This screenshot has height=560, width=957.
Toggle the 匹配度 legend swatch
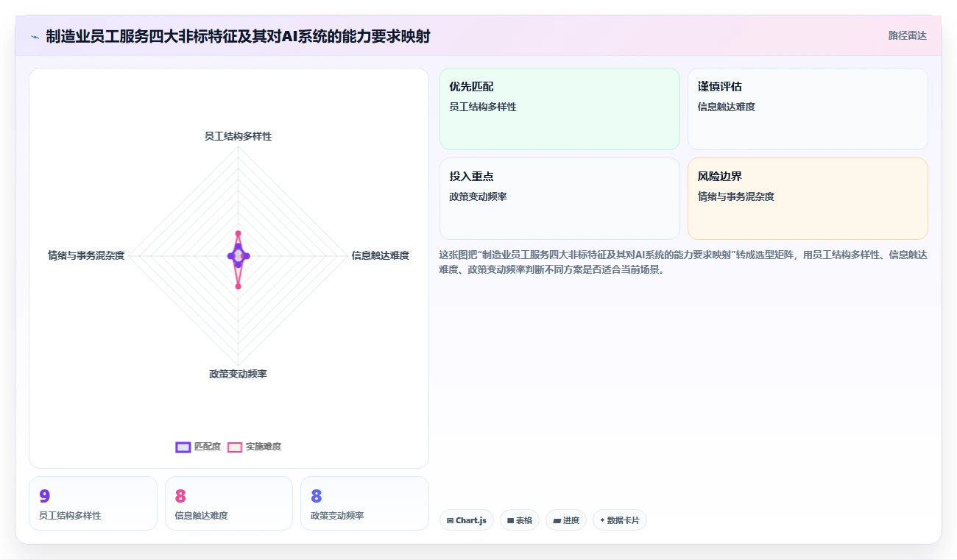(183, 447)
